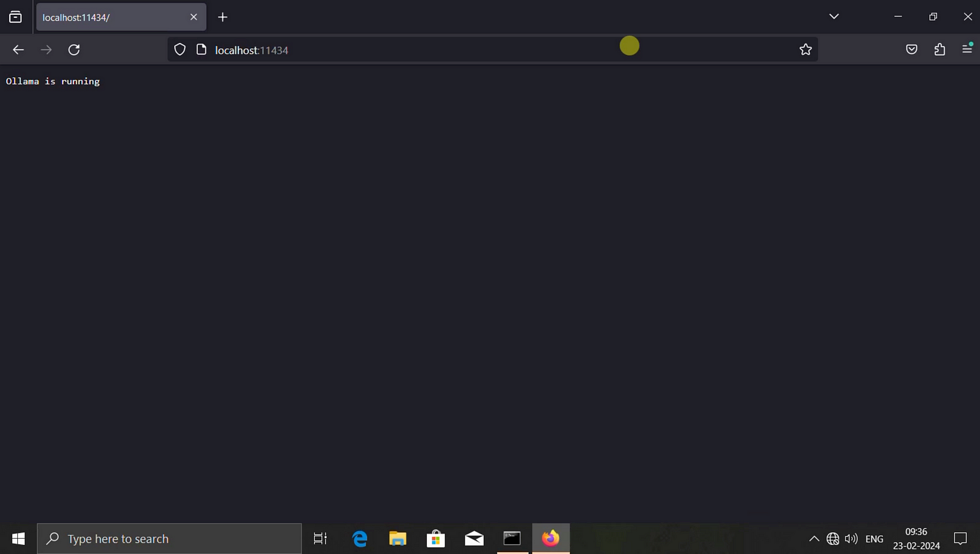Open the volume control in system tray

[851, 539]
